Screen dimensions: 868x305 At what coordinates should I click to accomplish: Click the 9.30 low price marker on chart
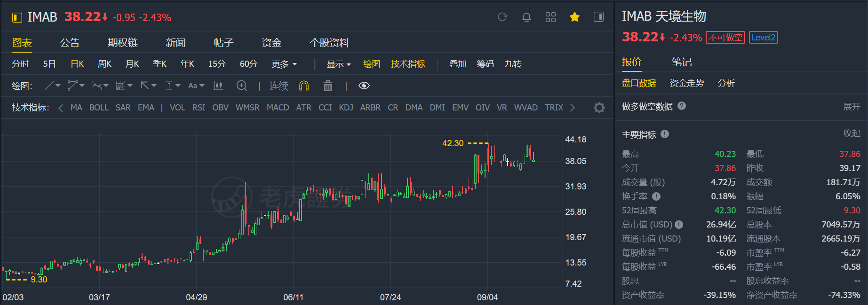[x=39, y=280]
